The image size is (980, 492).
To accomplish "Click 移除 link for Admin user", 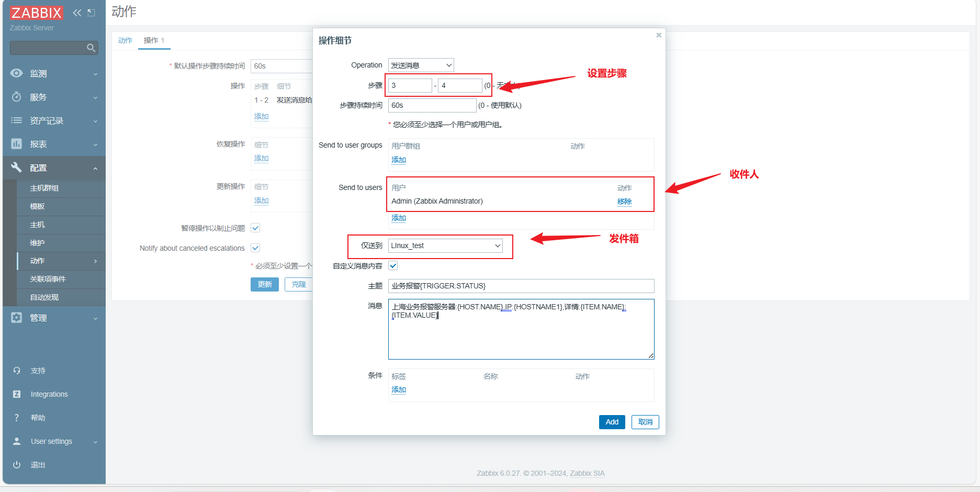I will pos(624,202).
